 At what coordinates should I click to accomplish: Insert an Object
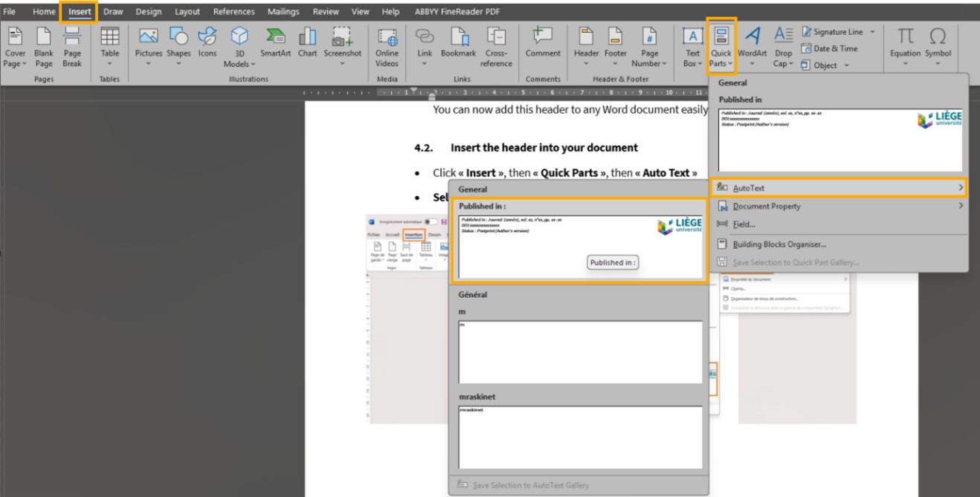(x=820, y=65)
